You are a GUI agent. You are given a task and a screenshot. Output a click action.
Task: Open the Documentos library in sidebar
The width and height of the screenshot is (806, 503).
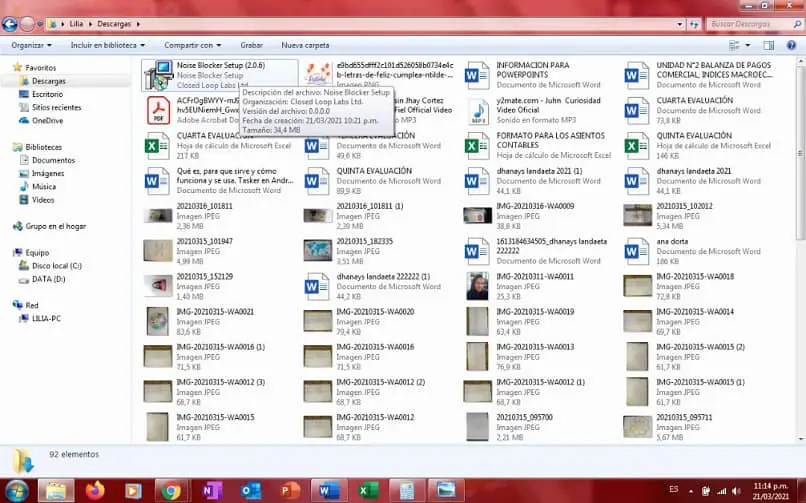click(53, 160)
